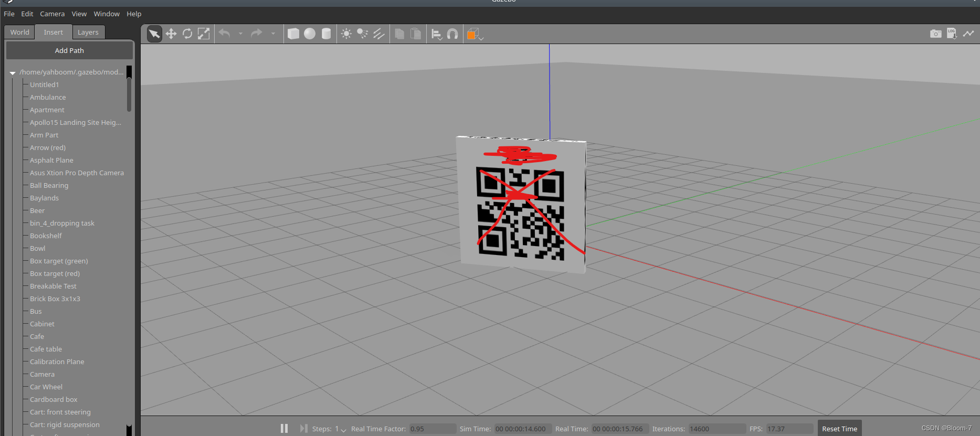Select the Arrow (red) model
This screenshot has height=436, width=980.
[48, 147]
